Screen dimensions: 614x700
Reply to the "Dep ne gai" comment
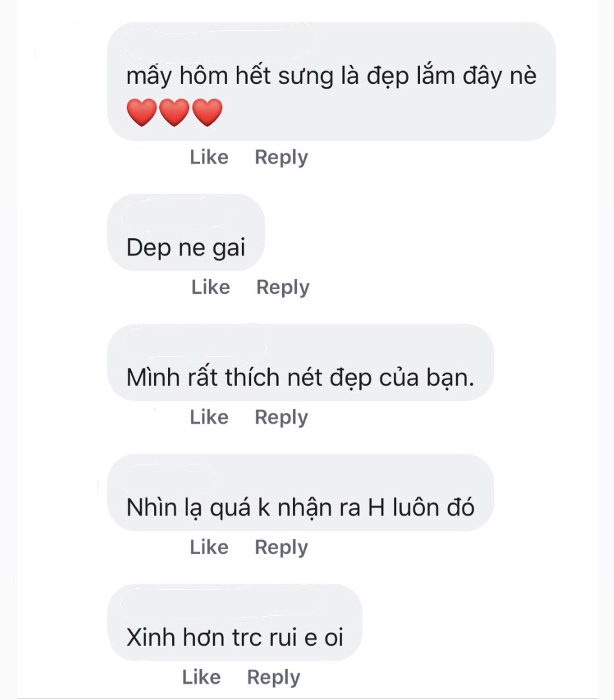coord(283,287)
